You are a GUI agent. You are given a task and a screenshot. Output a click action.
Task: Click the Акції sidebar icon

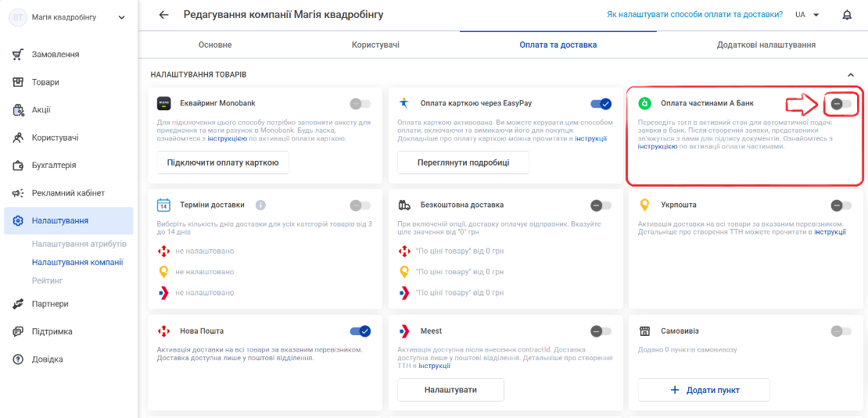[18, 109]
